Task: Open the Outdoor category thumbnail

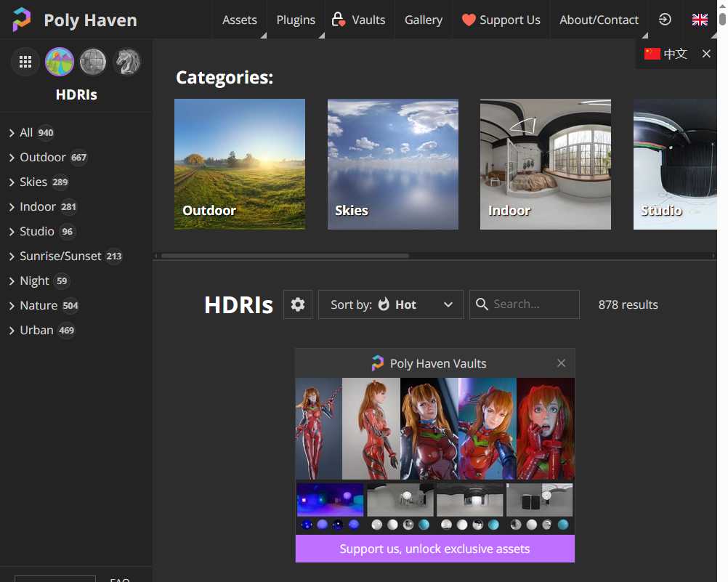Action: (240, 164)
